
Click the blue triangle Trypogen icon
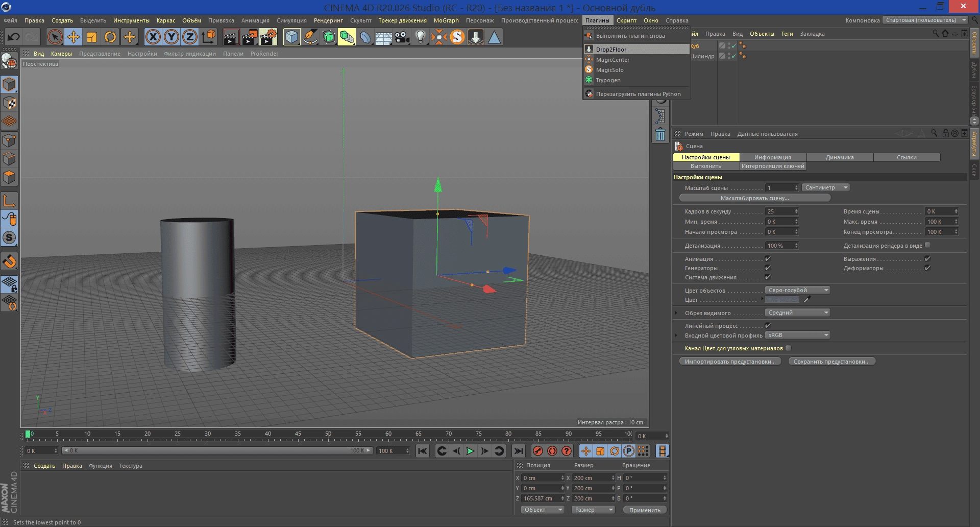coord(494,37)
